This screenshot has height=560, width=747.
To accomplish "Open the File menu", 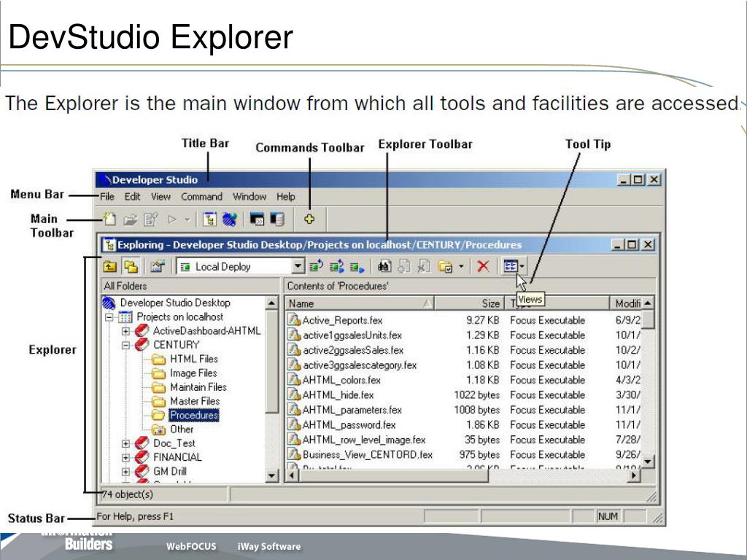I will click(107, 196).
